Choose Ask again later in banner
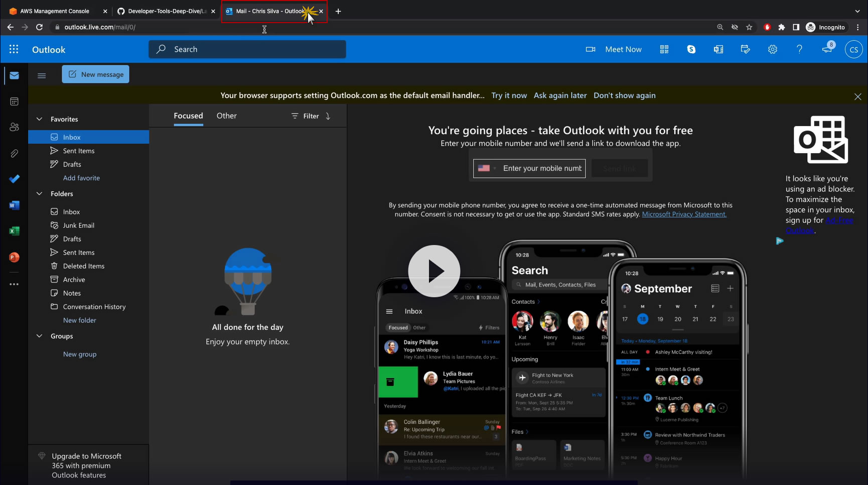 pos(560,95)
